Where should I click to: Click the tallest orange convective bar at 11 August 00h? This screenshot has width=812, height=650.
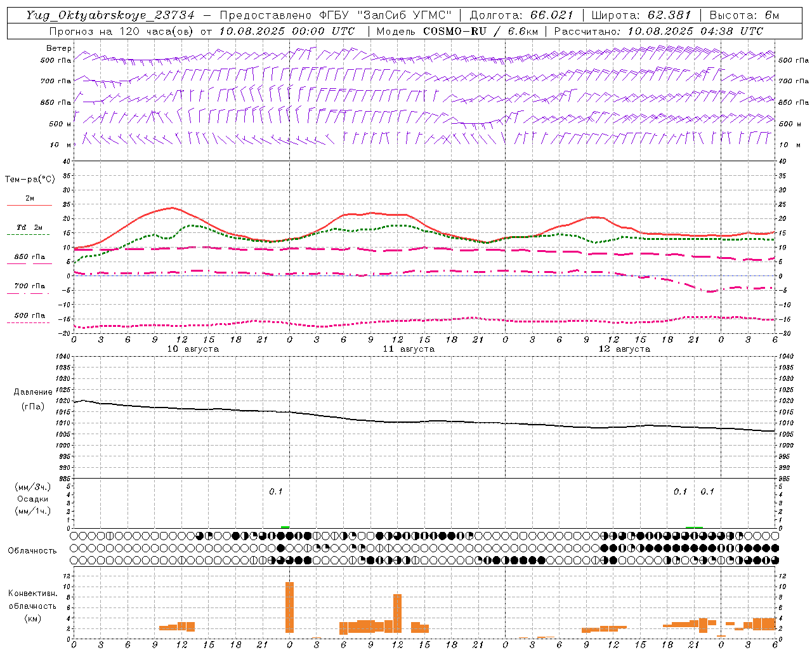click(289, 607)
